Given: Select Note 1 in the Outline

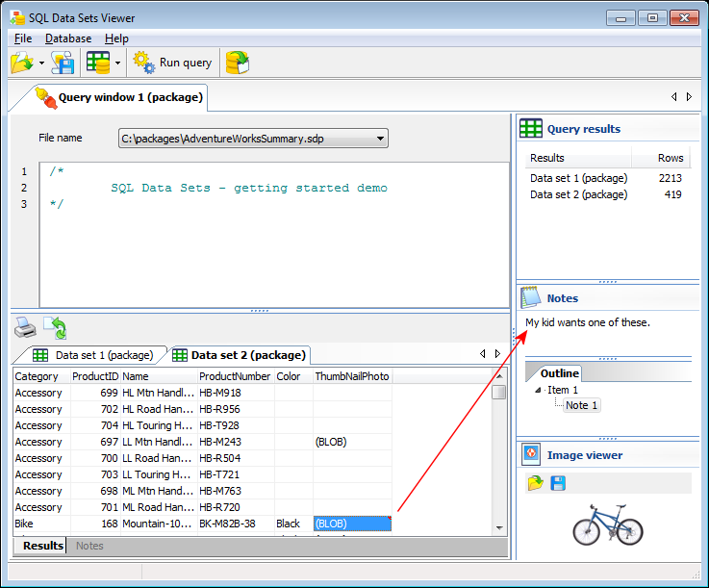Looking at the screenshot, I should coord(581,405).
